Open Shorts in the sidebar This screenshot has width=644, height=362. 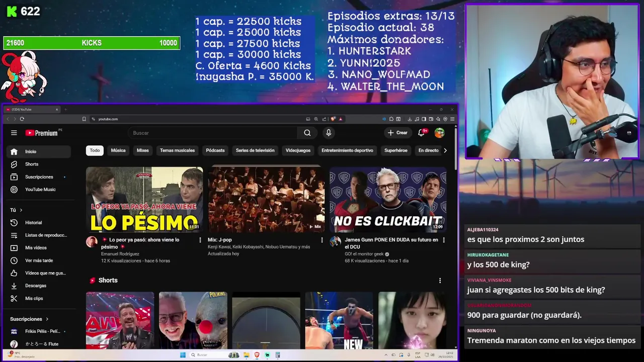pos(39,164)
